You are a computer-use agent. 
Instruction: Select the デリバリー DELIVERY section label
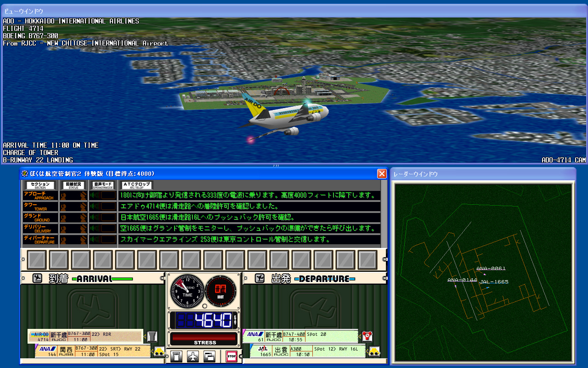tap(40, 228)
